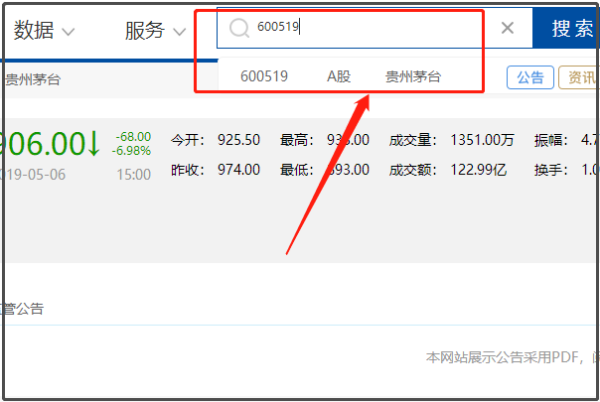The width and height of the screenshot is (600, 402).
Task: Clear the search field with the X
Action: (507, 28)
